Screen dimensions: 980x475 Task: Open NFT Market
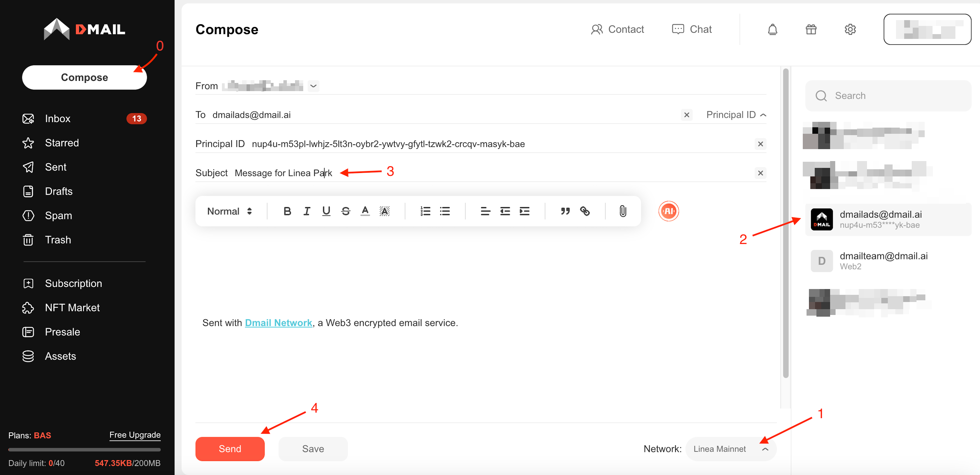coord(61,307)
